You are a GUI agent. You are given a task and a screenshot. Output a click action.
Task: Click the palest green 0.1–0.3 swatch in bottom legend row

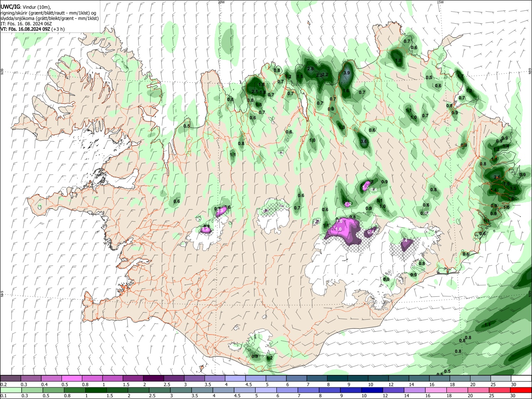[x=10, y=390]
